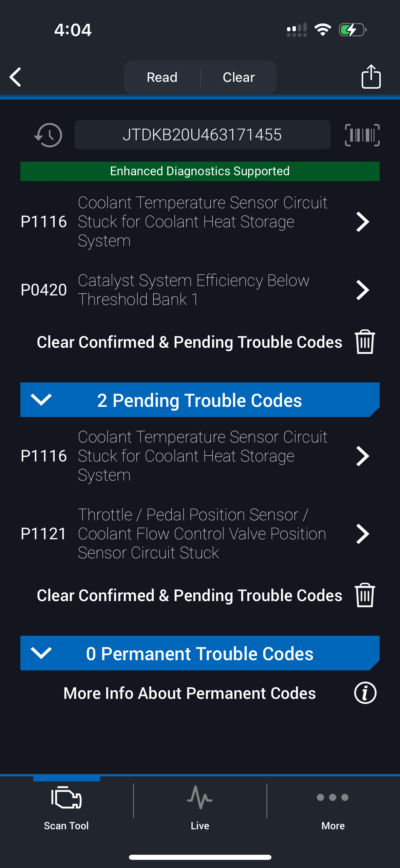Viewport: 400px width, 868px height.
Task: Tap the back arrow icon
Action: click(16, 77)
